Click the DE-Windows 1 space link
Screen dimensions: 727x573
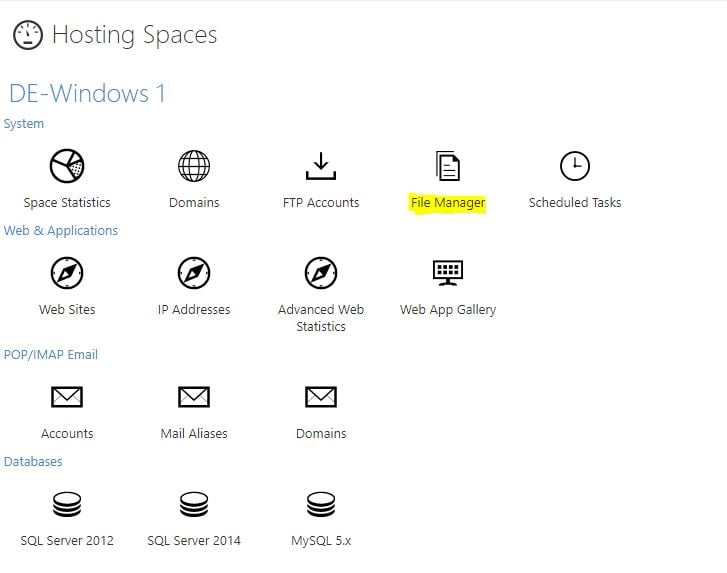(87, 93)
